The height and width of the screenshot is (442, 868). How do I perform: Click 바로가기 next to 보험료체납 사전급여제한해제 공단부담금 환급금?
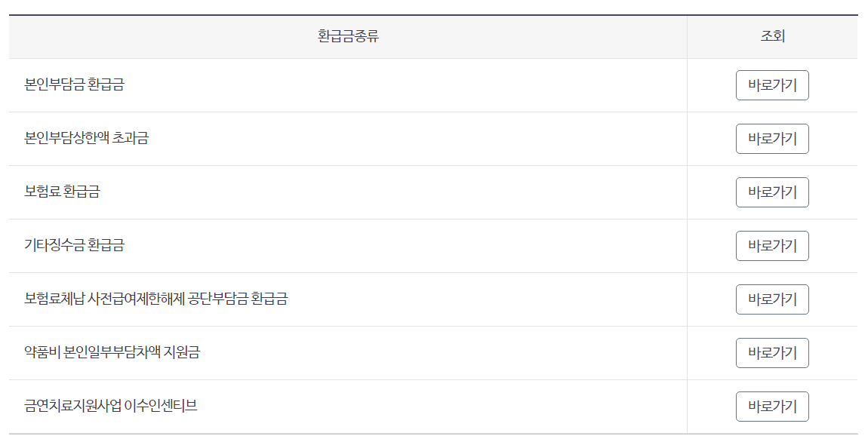(771, 299)
